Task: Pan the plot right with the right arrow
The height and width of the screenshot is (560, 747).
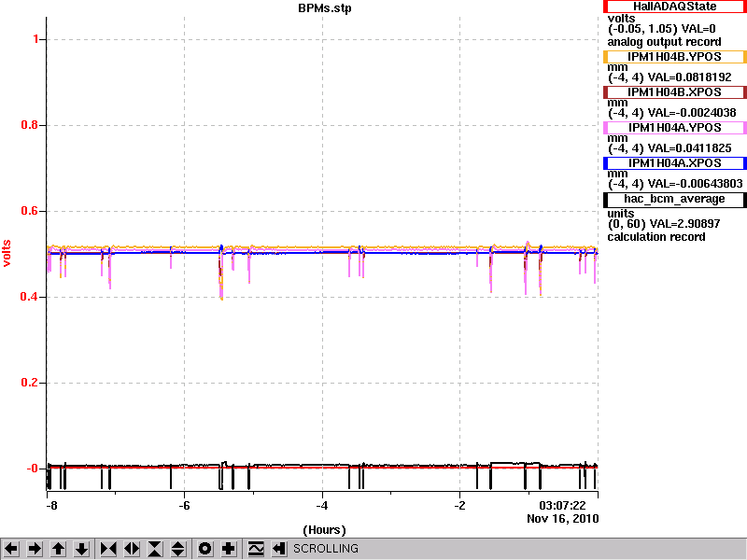Action: click(x=35, y=549)
